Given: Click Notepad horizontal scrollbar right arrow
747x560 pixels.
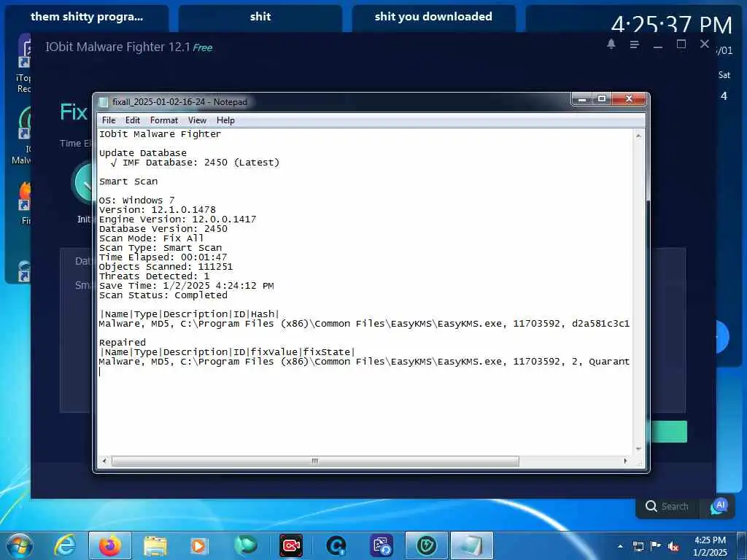Looking at the screenshot, I should tap(625, 461).
